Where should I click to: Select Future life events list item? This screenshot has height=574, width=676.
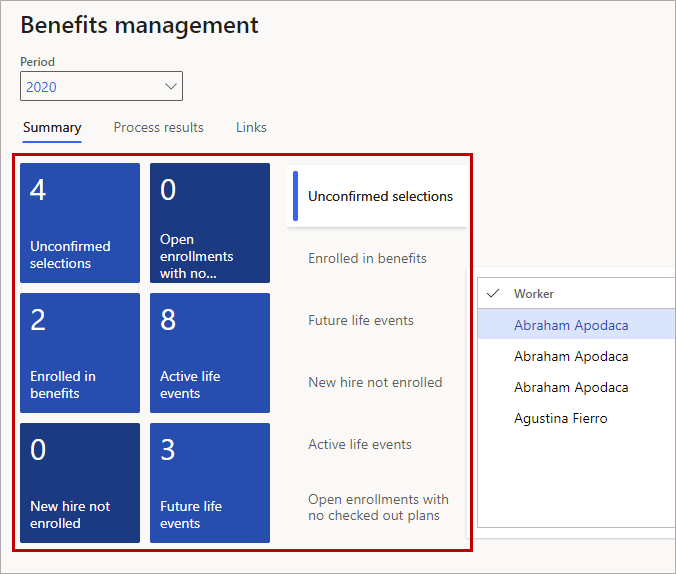360,321
